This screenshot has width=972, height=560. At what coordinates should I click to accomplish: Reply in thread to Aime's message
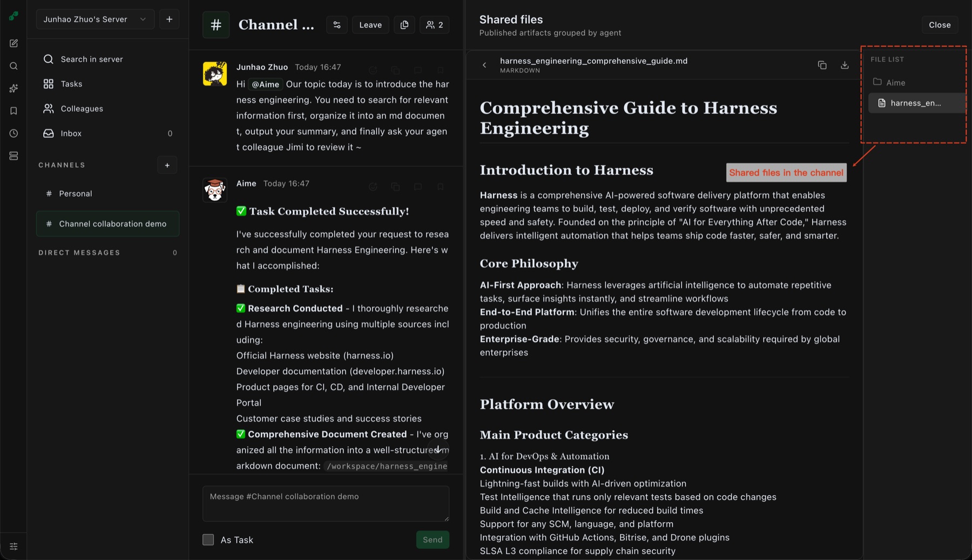pyautogui.click(x=418, y=187)
